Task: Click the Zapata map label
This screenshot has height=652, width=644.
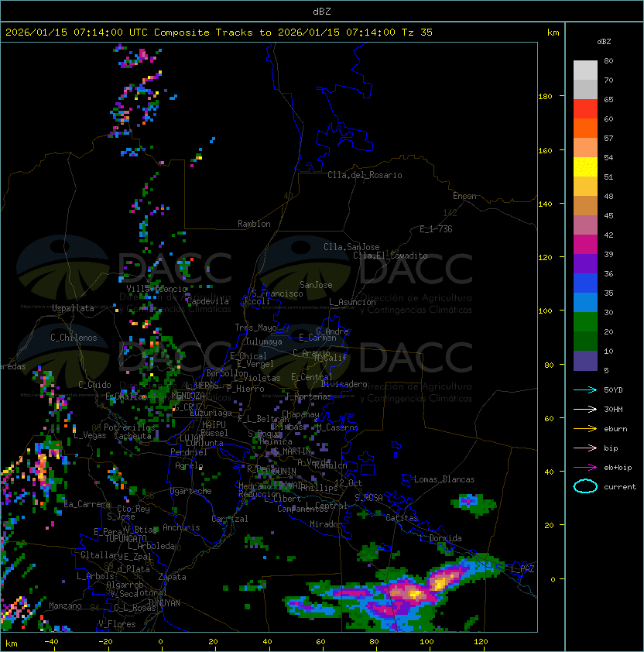Action: point(172,577)
